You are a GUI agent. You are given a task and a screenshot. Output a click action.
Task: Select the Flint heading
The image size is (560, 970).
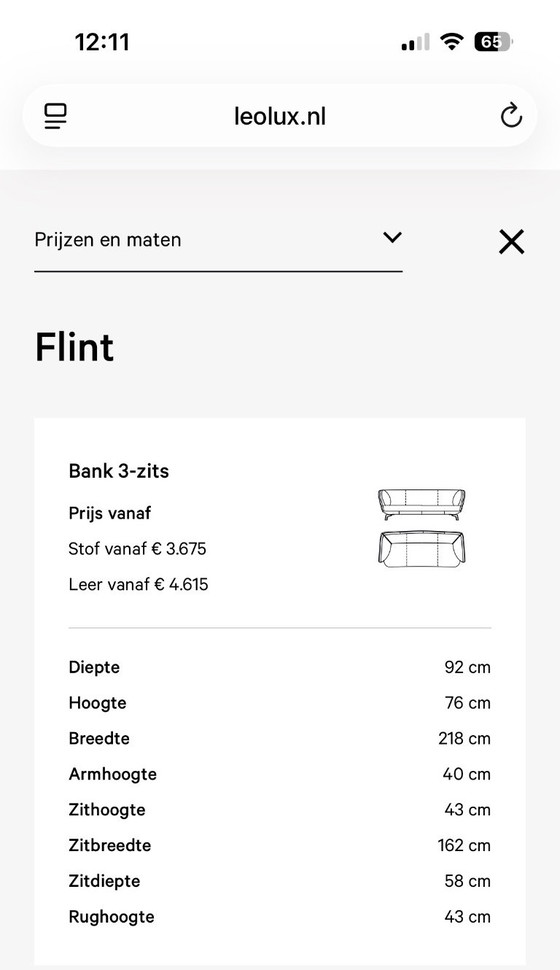tap(74, 346)
